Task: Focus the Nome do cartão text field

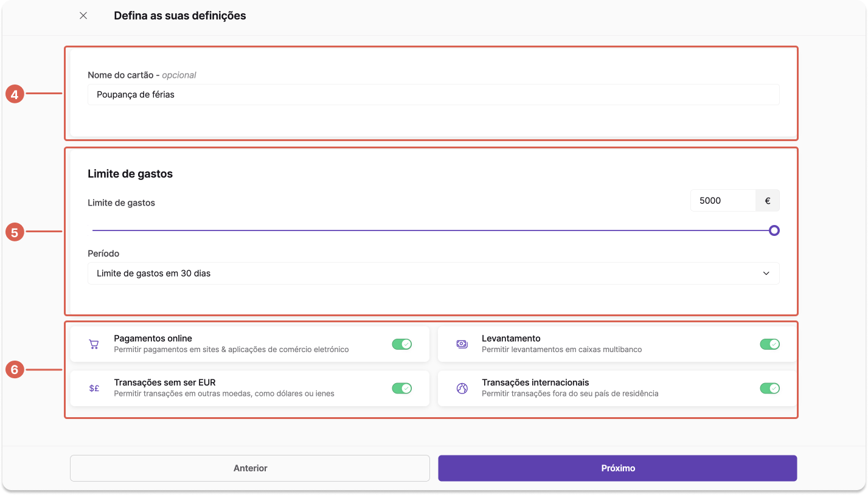Action: point(434,95)
